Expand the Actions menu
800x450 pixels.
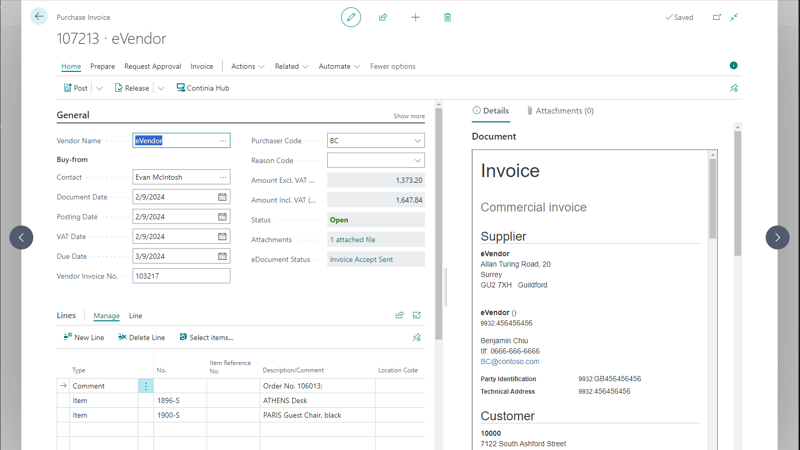click(x=247, y=66)
